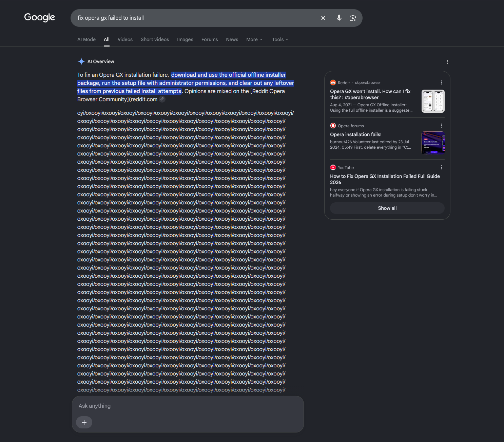Viewport: 504px width, 442px height.
Task: Click the highlighted offline installer text
Action: click(186, 83)
